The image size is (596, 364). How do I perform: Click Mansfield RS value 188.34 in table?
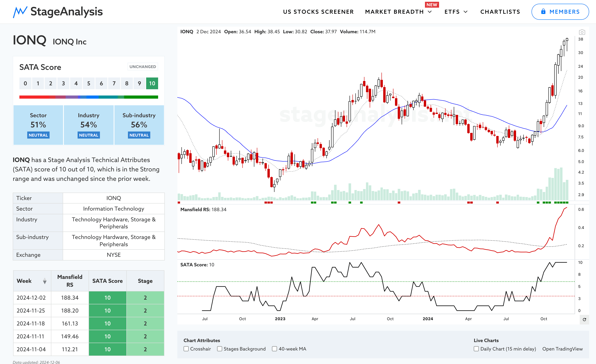(70, 298)
